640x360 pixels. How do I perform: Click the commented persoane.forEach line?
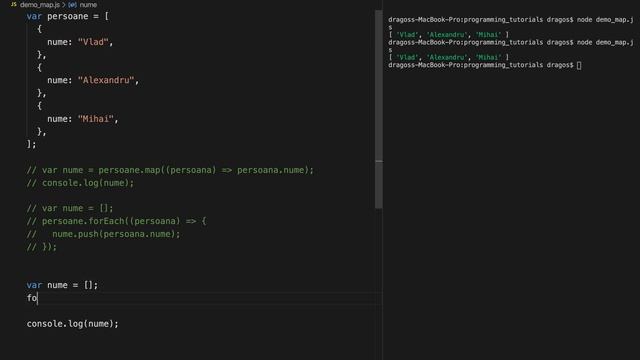pyautogui.click(x=116, y=221)
